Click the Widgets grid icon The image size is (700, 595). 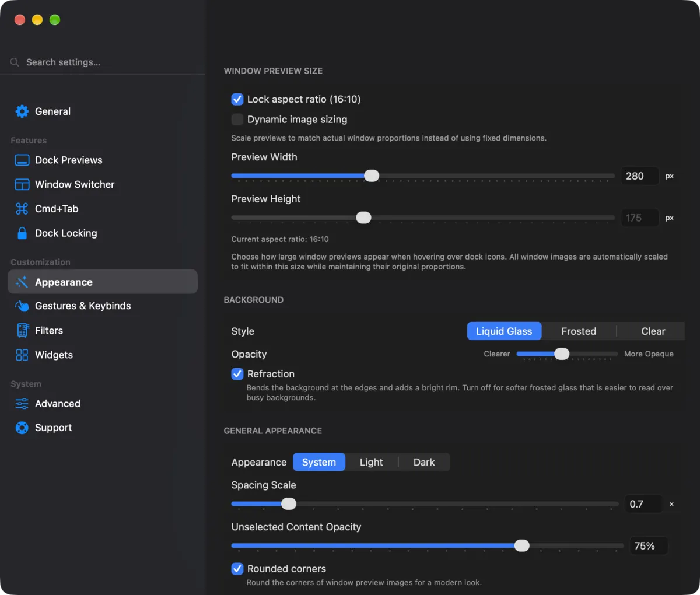pos(22,355)
